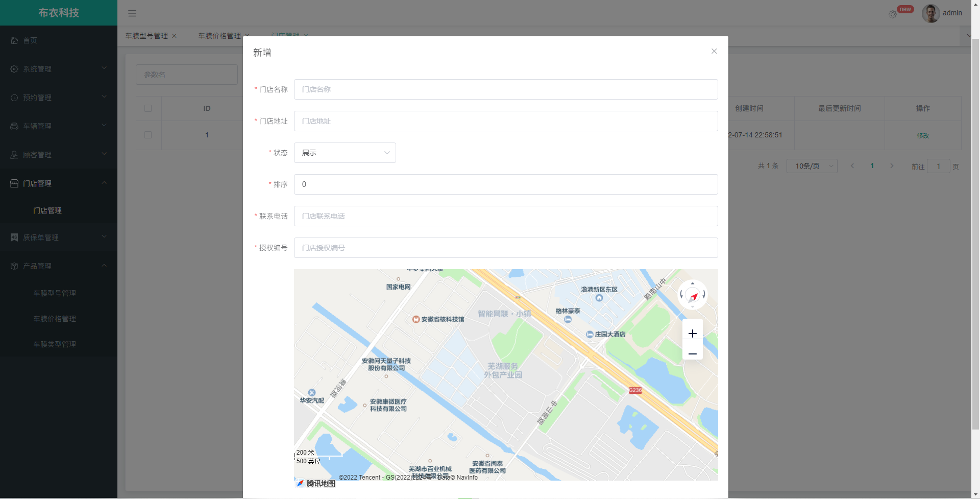Expand 车辆管理 sidebar menu
The width and height of the screenshot is (980, 499).
pos(59,126)
